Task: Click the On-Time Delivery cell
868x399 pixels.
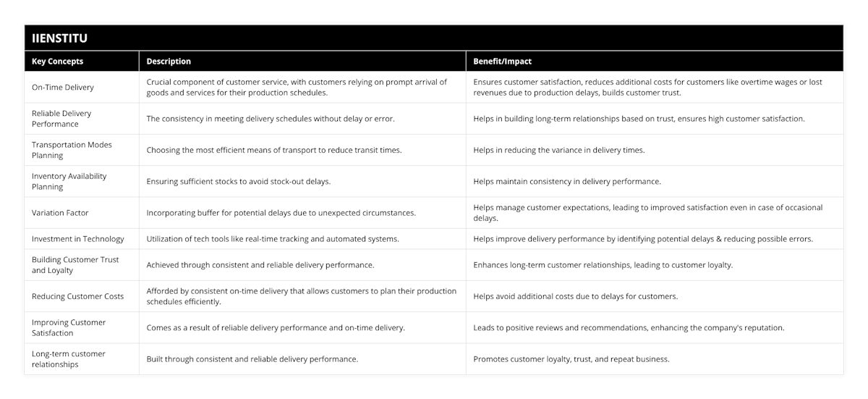Action: tap(82, 87)
